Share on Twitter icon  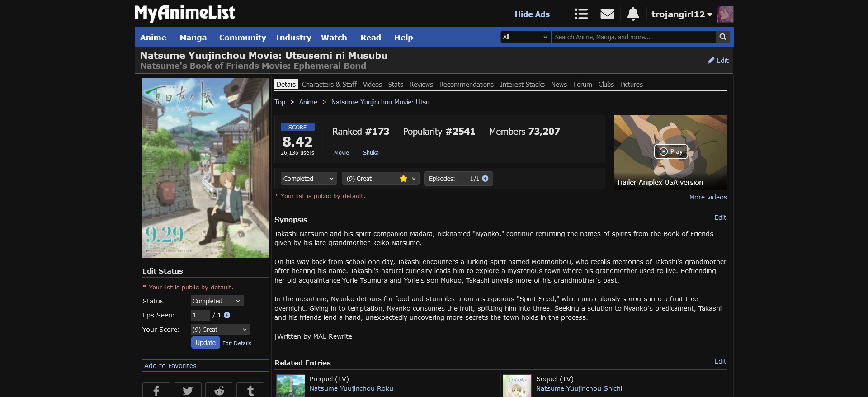coord(188,390)
